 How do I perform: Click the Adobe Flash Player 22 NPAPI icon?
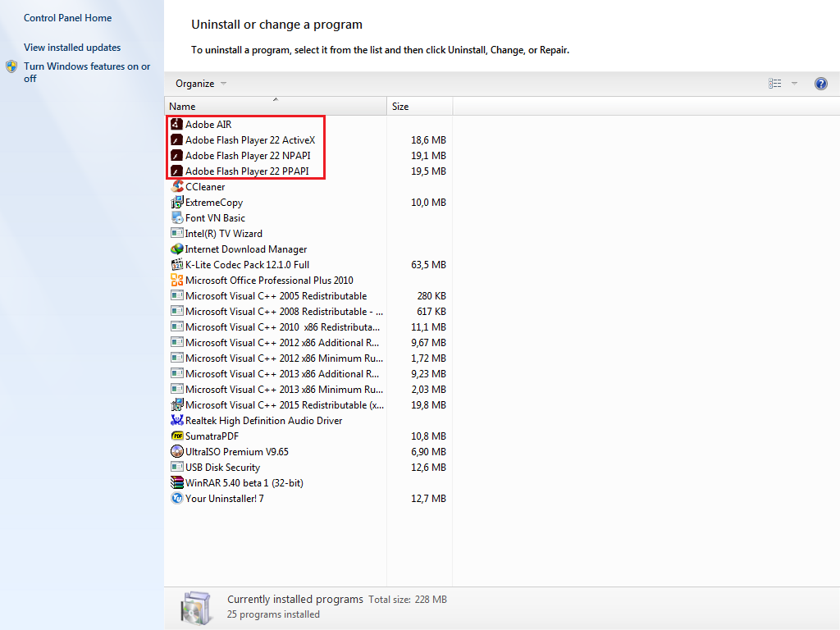[177, 155]
